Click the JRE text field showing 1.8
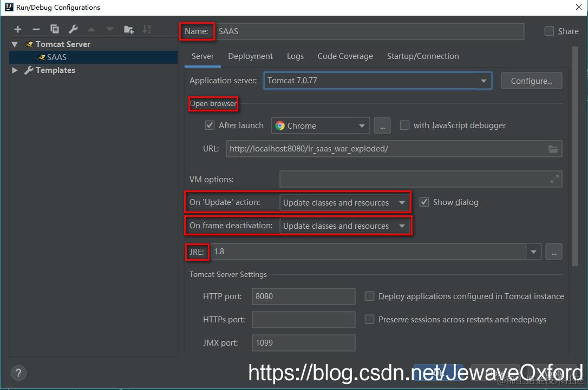 (x=368, y=252)
